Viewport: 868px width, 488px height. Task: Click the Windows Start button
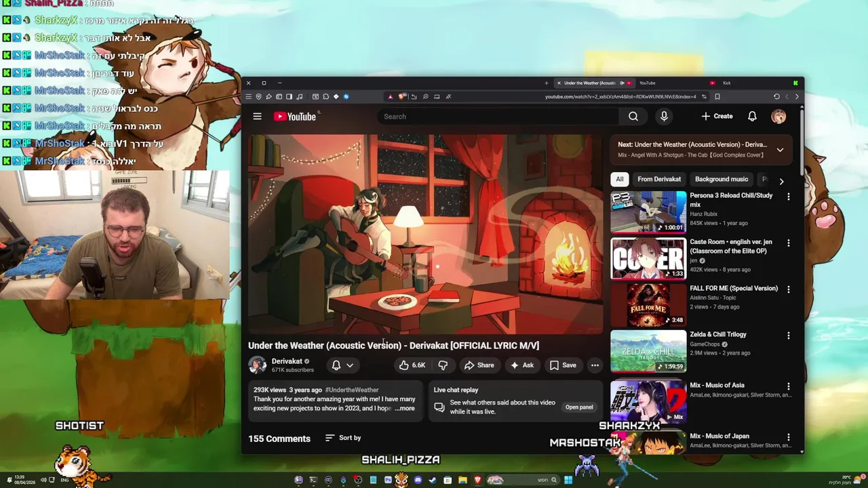[x=568, y=480]
